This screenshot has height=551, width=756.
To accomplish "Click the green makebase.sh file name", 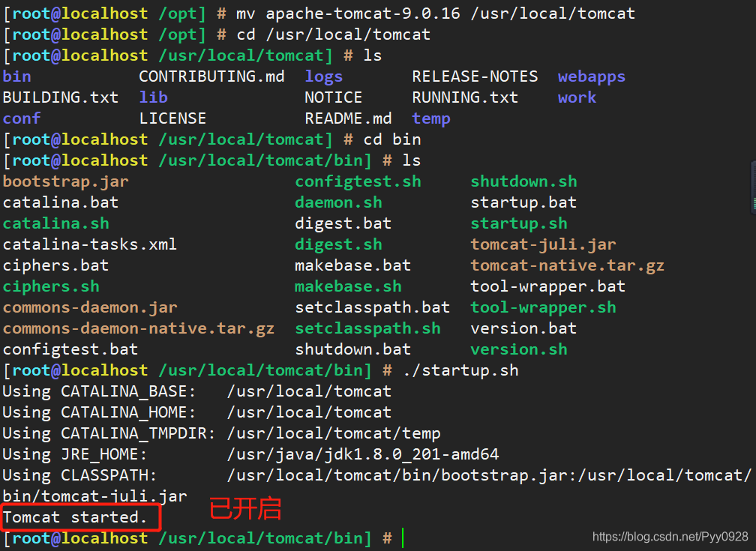I will 348,286.
